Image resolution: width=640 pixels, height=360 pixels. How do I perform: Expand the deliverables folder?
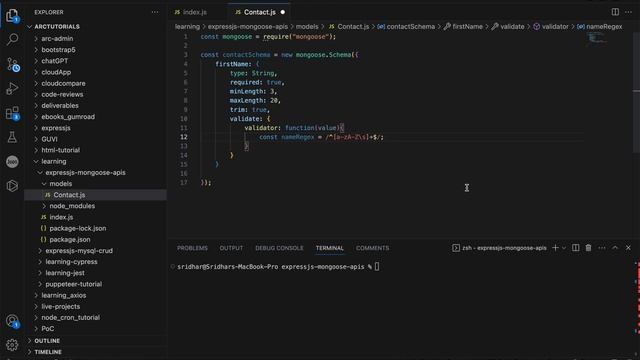click(96, 105)
